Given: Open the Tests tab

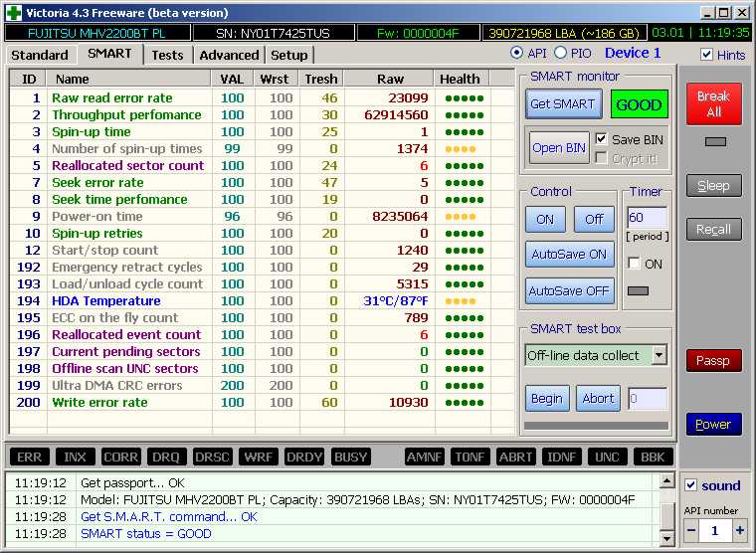Looking at the screenshot, I should point(167,55).
